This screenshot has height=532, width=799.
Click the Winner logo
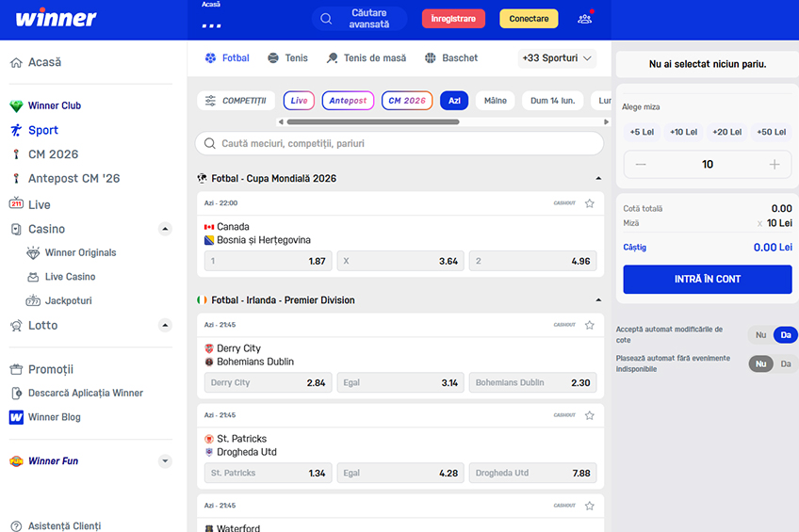click(x=56, y=18)
